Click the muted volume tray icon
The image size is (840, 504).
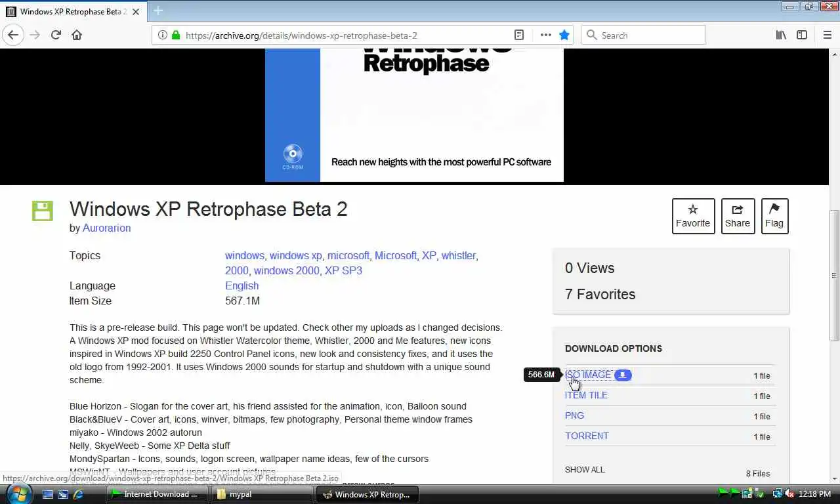[x=789, y=494]
